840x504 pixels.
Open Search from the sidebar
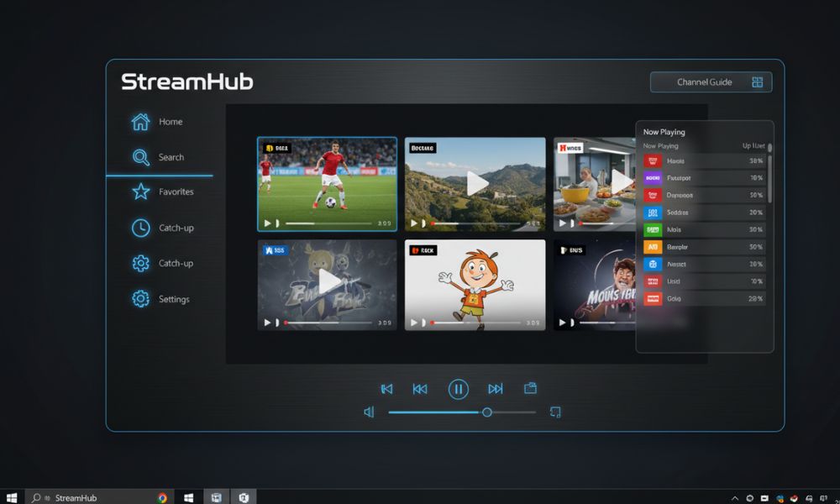click(140, 157)
